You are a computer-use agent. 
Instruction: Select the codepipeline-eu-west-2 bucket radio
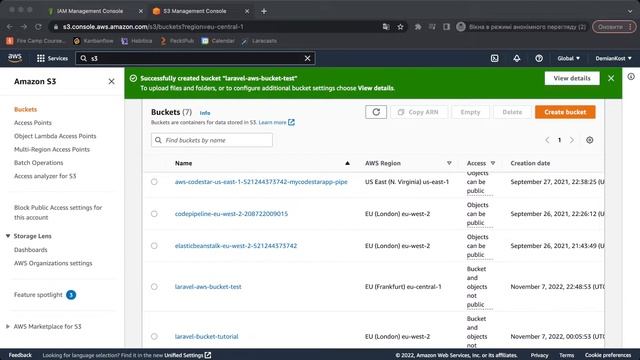coord(154,214)
